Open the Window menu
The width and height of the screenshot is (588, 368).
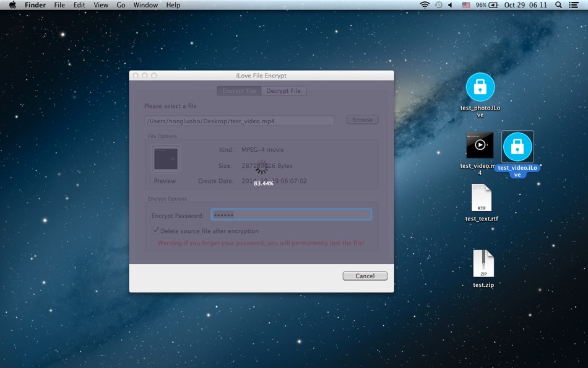tap(145, 5)
